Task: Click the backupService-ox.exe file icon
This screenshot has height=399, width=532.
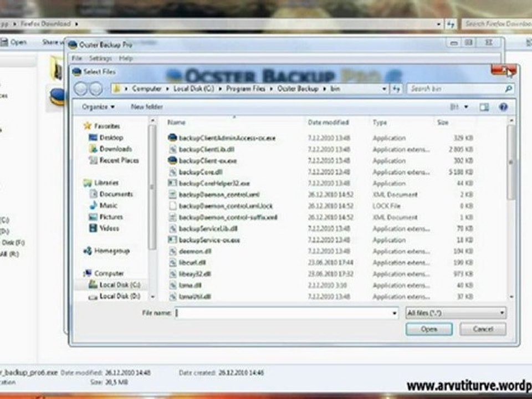Action: tap(173, 240)
